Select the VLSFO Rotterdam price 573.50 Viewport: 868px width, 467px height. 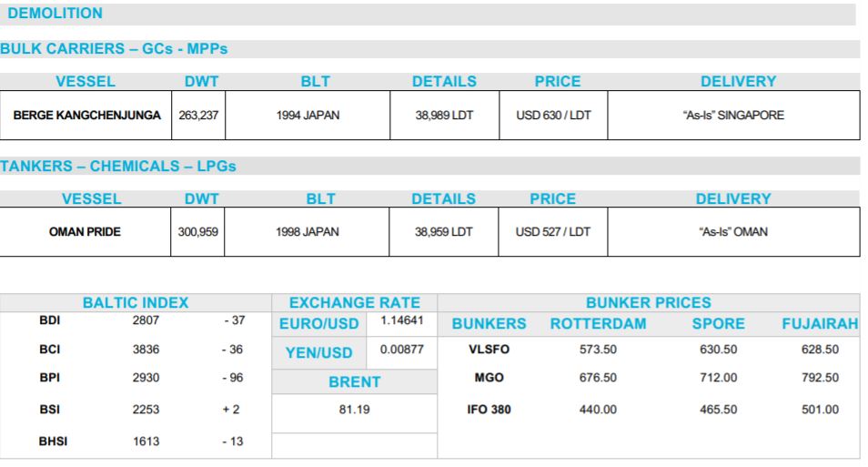point(598,350)
